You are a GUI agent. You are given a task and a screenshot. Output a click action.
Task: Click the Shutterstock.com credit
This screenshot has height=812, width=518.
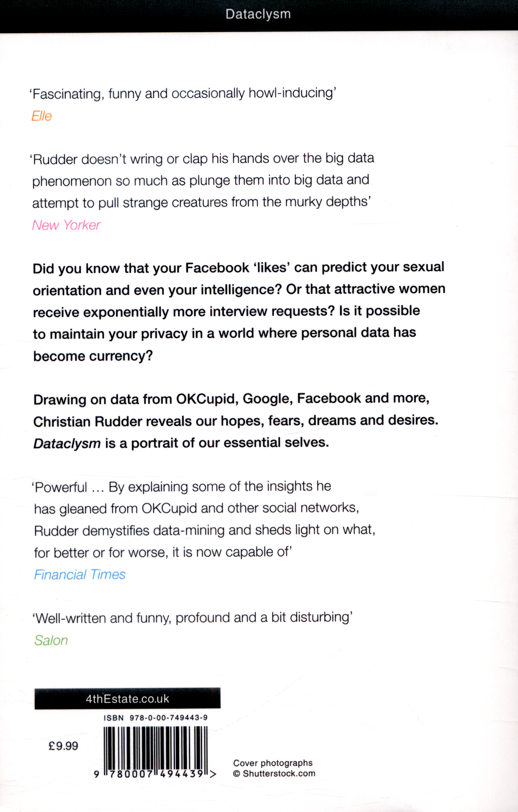[x=279, y=774]
